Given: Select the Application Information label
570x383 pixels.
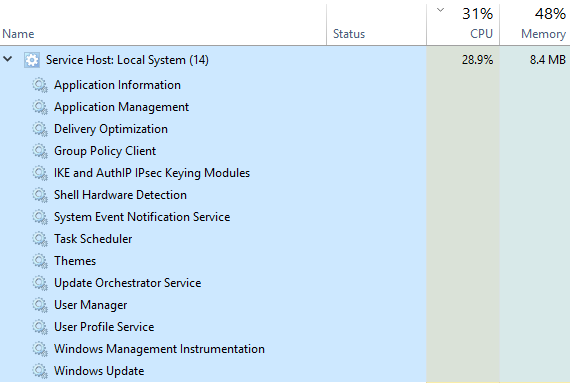Looking at the screenshot, I should click(117, 85).
